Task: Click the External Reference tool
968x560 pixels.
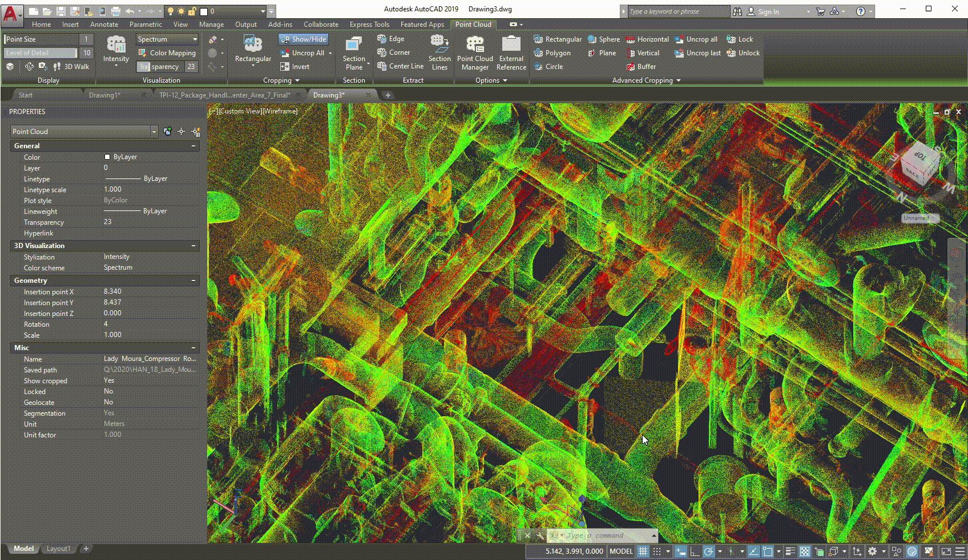Action: click(x=511, y=53)
